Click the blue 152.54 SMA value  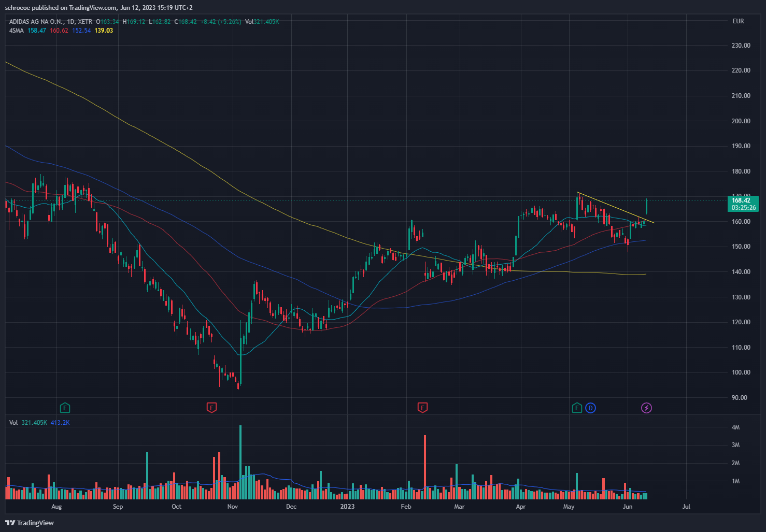(x=81, y=31)
